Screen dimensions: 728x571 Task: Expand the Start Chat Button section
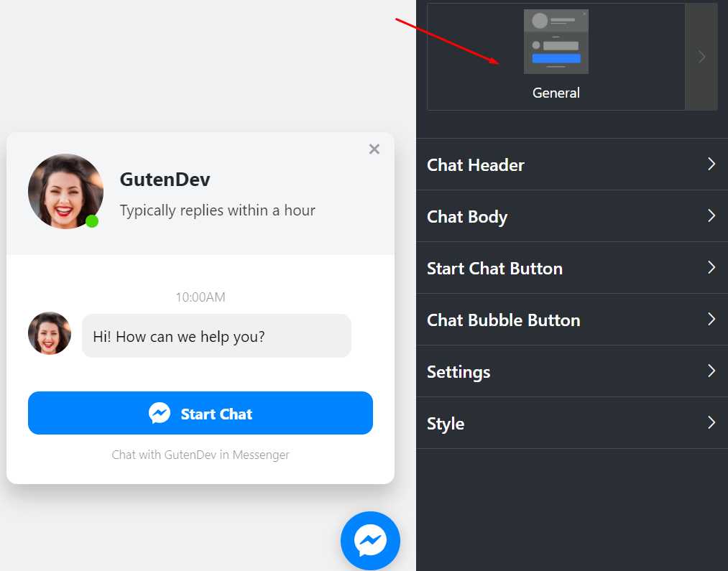tap(572, 268)
